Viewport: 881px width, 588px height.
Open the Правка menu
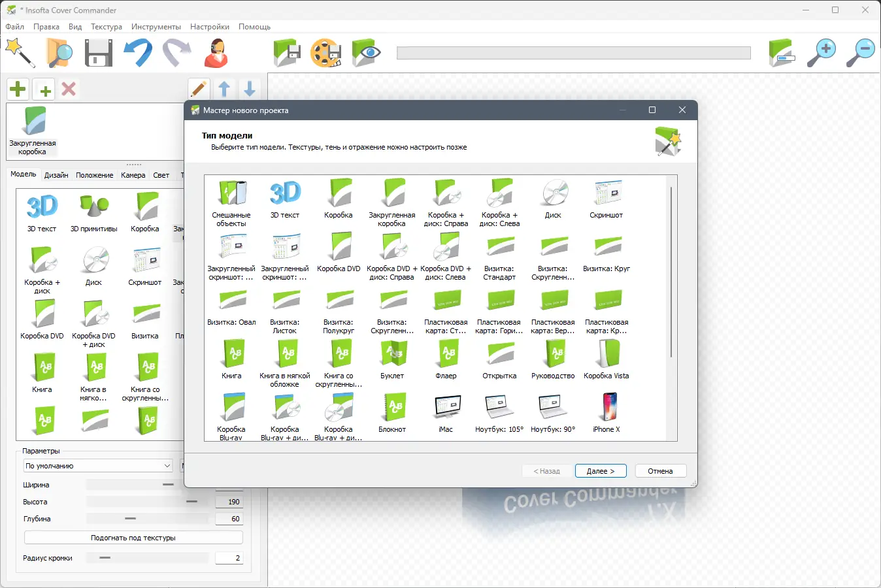(46, 27)
